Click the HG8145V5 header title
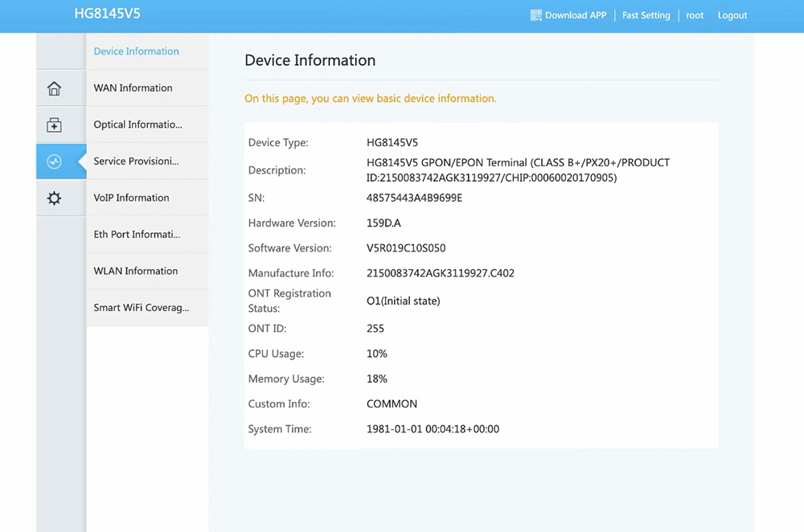This screenshot has width=804, height=532. point(107,14)
